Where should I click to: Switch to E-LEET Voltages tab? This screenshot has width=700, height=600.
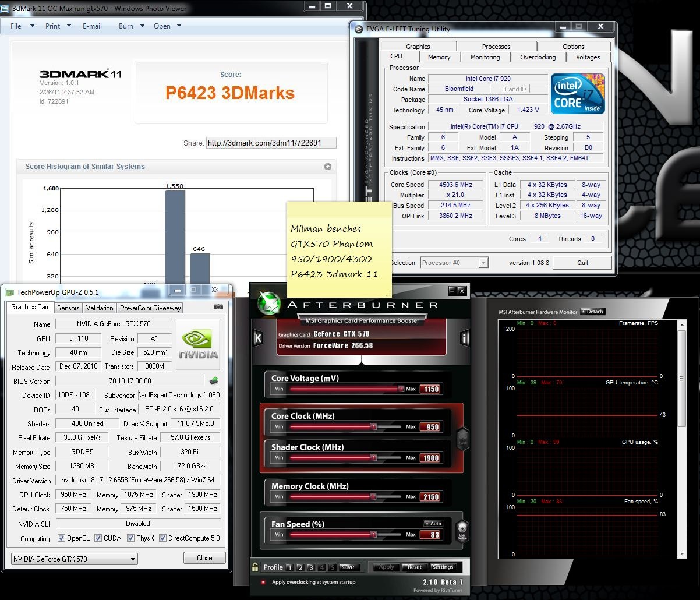(588, 57)
